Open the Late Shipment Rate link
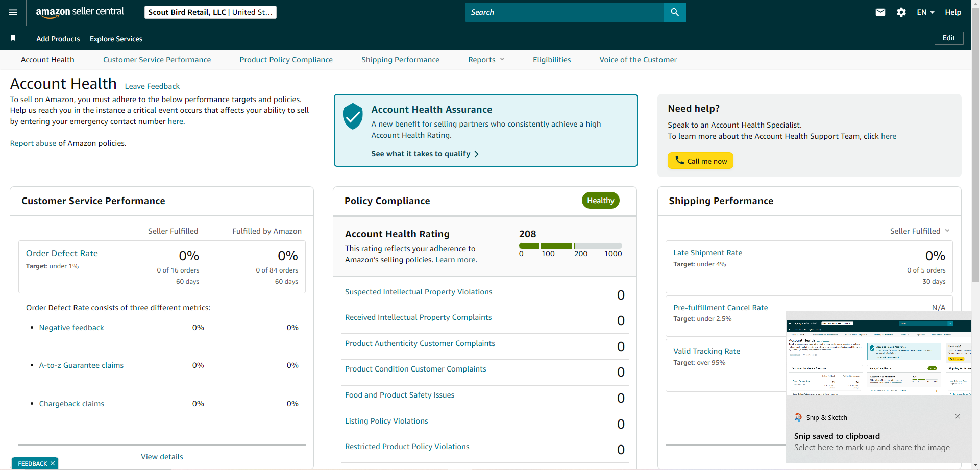 pos(707,253)
